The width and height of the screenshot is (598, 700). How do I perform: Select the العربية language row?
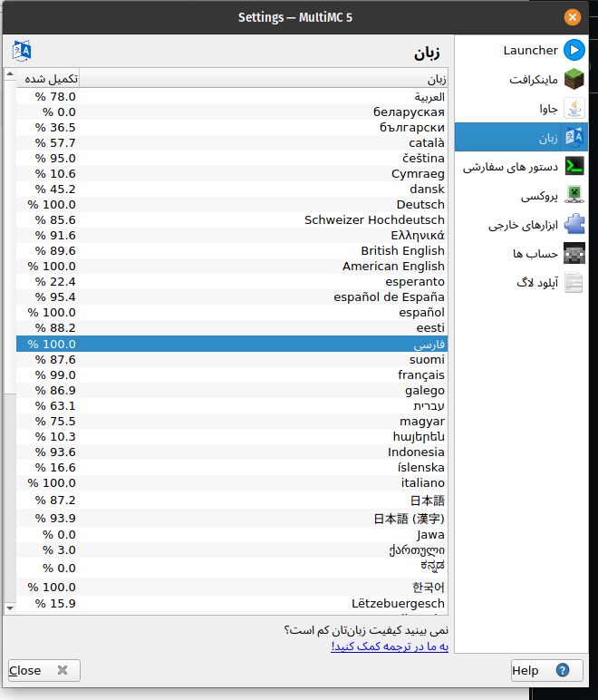pos(232,96)
